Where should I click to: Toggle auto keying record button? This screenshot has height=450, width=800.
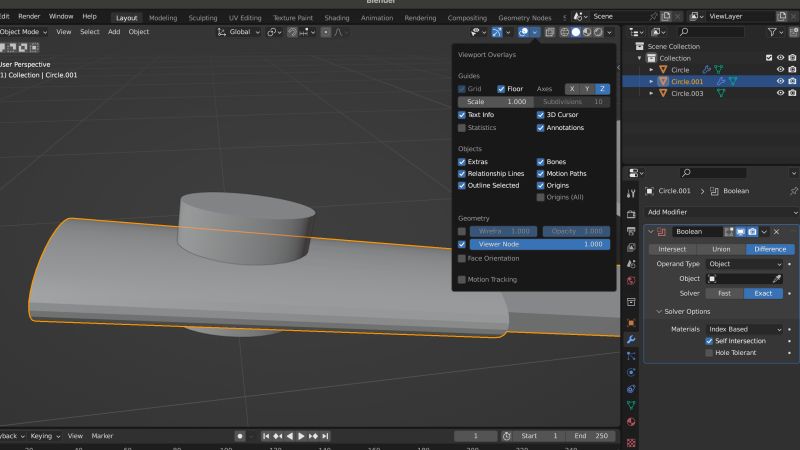[x=239, y=436]
